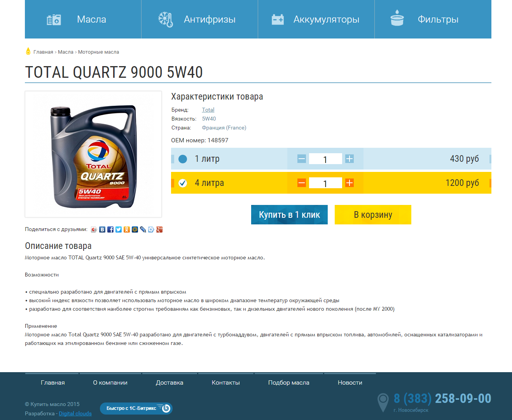512x420 pixels.
Task: Click the quantity field for 4 литра
Action: [325, 183]
